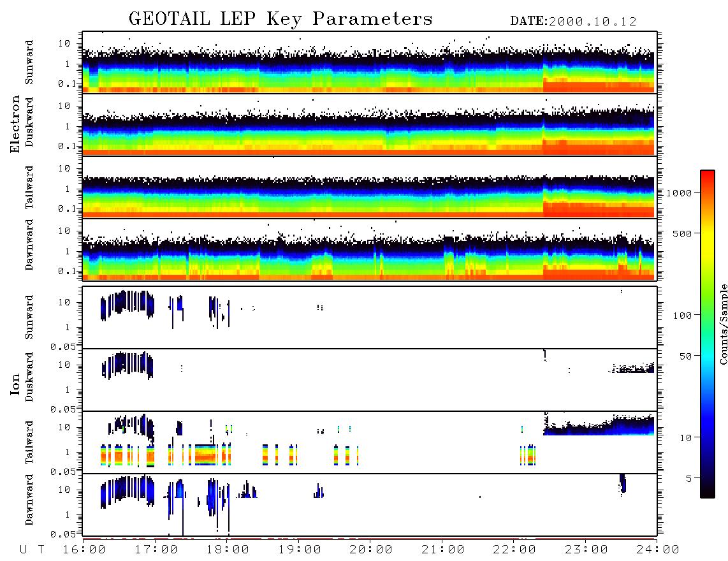Click the 1000 colorbar tick value
The height and width of the screenshot is (561, 728).
click(680, 193)
